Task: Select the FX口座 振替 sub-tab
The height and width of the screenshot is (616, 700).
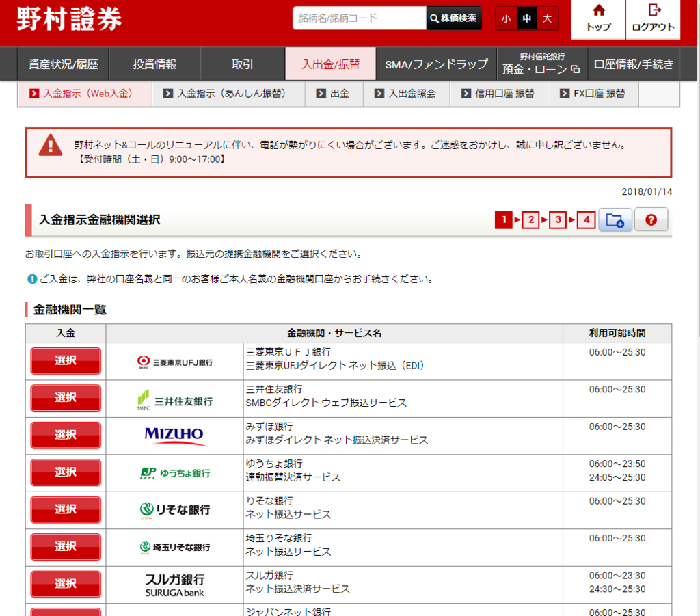Action: pyautogui.click(x=593, y=94)
